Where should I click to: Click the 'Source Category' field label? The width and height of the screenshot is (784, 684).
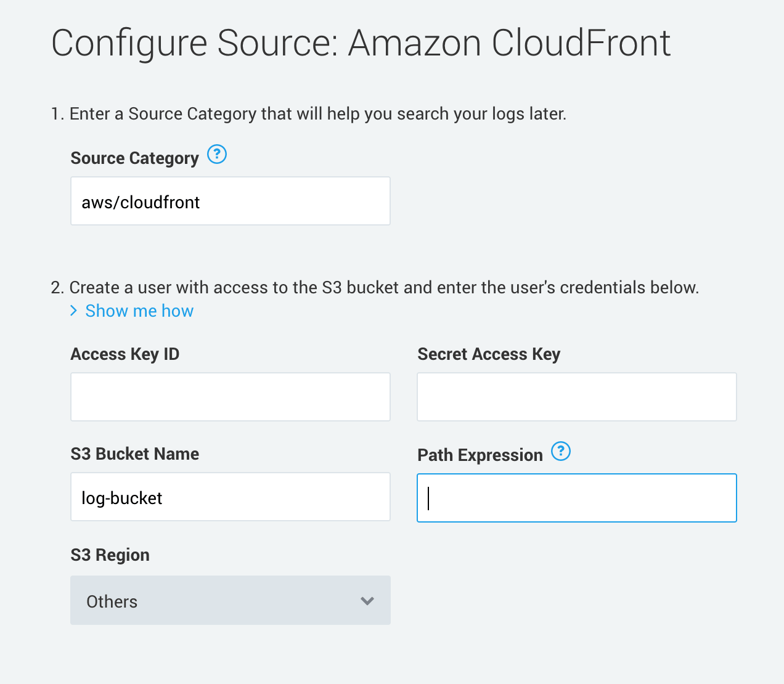134,158
